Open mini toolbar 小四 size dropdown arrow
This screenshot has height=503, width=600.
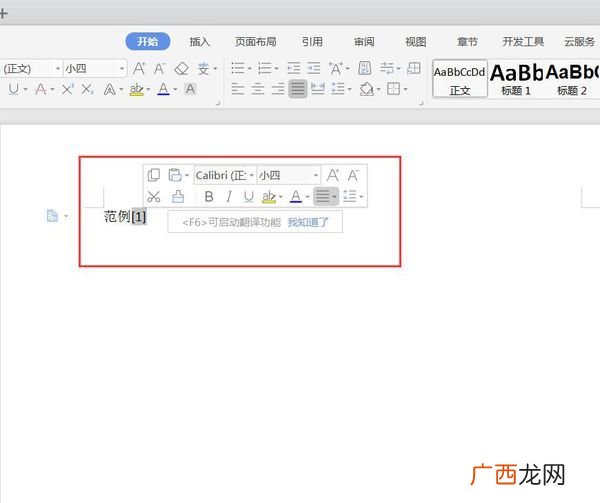coord(316,176)
